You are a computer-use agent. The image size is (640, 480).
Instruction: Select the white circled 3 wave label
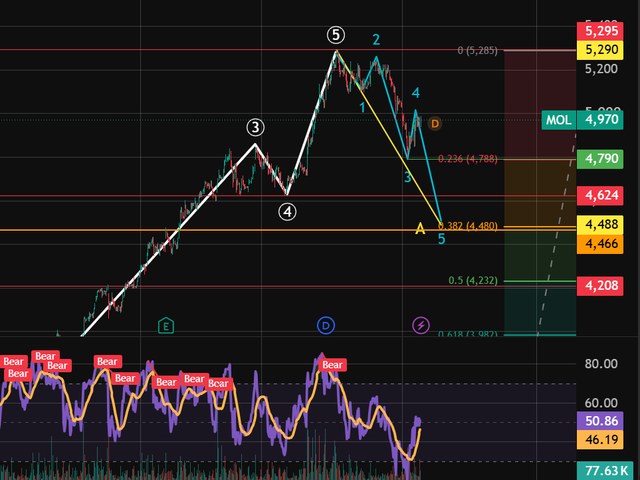pyautogui.click(x=256, y=127)
